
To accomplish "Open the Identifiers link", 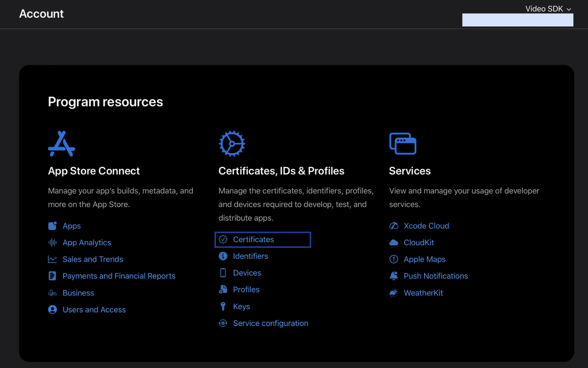I will [251, 256].
